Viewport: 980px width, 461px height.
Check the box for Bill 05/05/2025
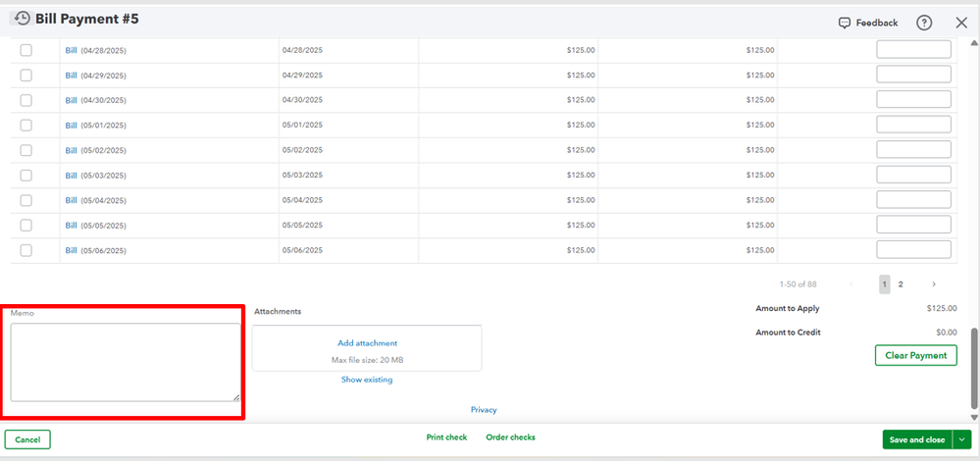26,225
